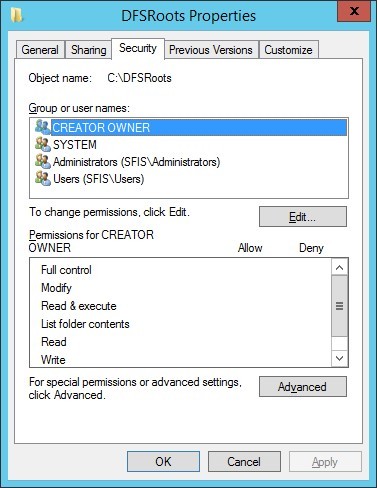Screen dimensions: 377x488
Task: Click the SYSTEM user group icon
Action: tap(43, 144)
